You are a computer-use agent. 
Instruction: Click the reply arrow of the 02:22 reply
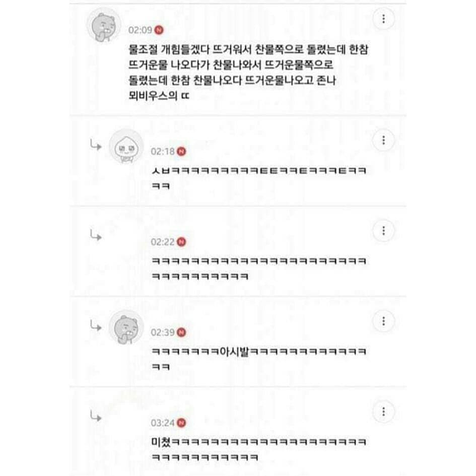point(96,235)
